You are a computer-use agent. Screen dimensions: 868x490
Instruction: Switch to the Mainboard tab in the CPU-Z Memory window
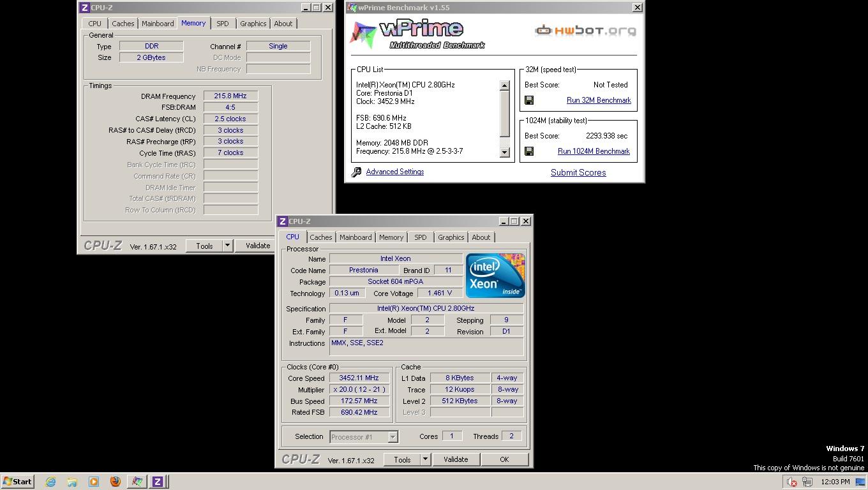pos(158,24)
